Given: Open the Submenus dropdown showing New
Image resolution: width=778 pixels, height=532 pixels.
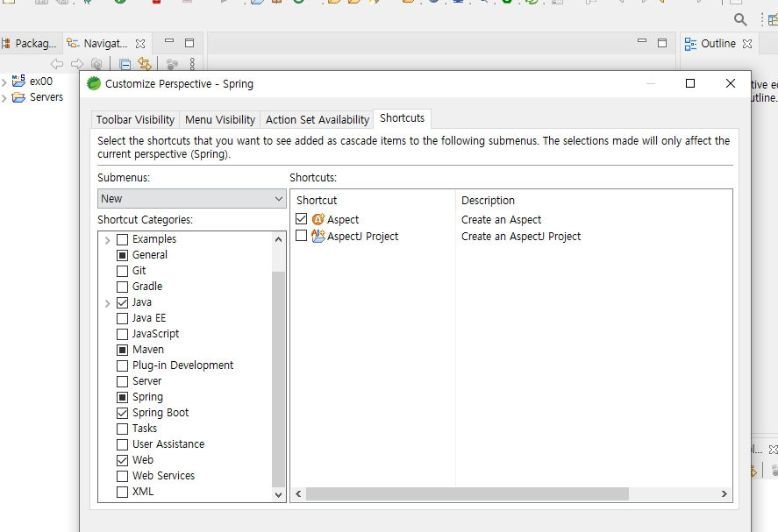Looking at the screenshot, I should [191, 199].
